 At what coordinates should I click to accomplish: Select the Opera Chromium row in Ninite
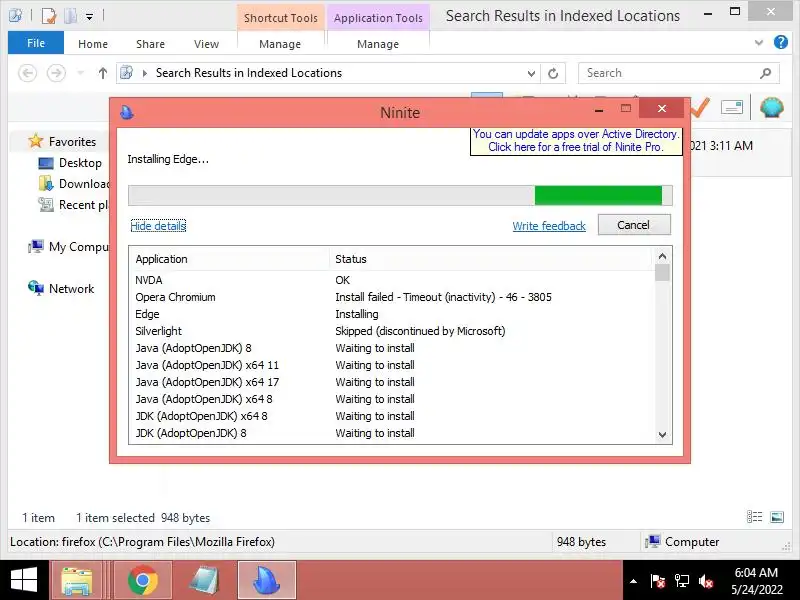(391, 297)
